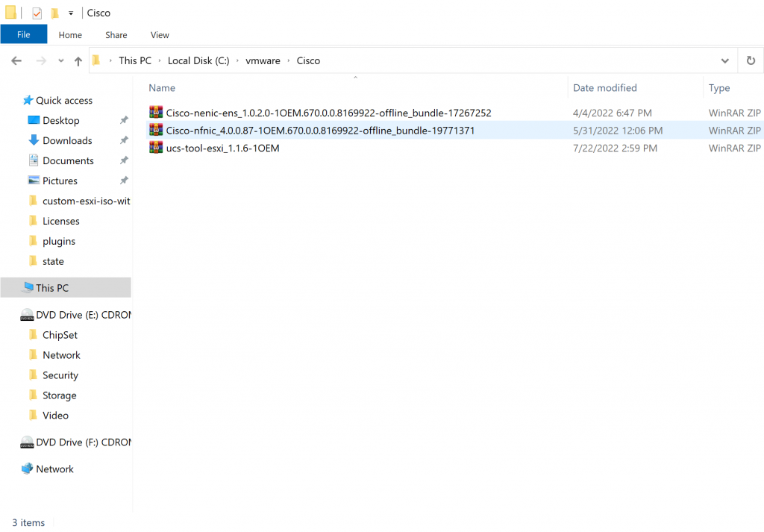This screenshot has height=532, width=764.
Task: Select the Cisco-nenic-ens offline bundle file
Action: coord(328,113)
